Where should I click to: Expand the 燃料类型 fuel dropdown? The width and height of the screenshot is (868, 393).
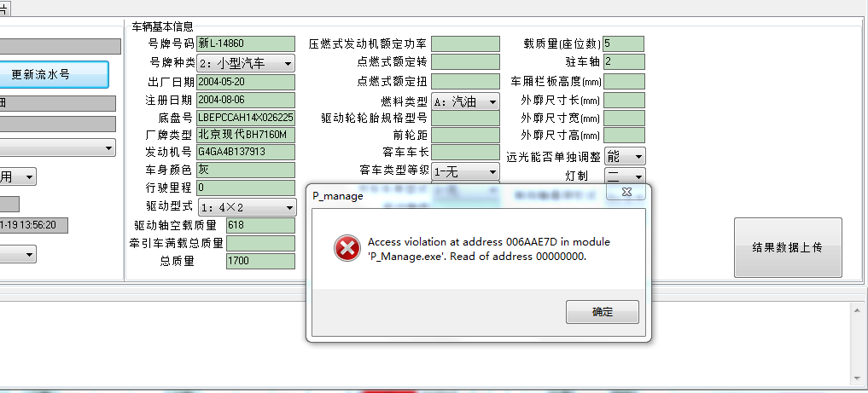tap(465, 101)
